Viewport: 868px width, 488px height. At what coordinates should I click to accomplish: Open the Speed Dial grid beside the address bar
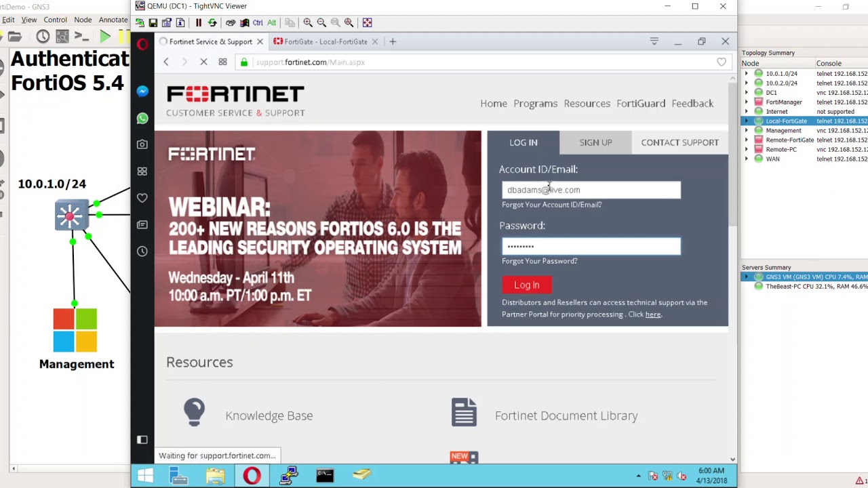[222, 62]
